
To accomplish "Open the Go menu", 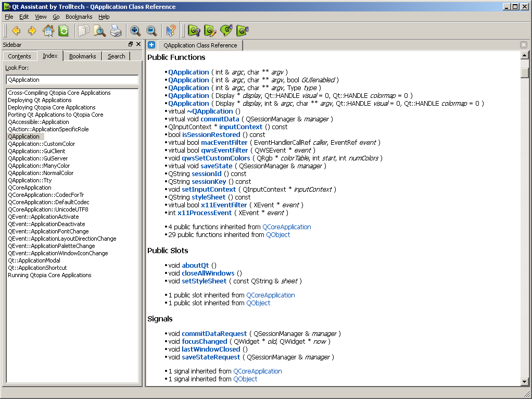I will (56, 17).
